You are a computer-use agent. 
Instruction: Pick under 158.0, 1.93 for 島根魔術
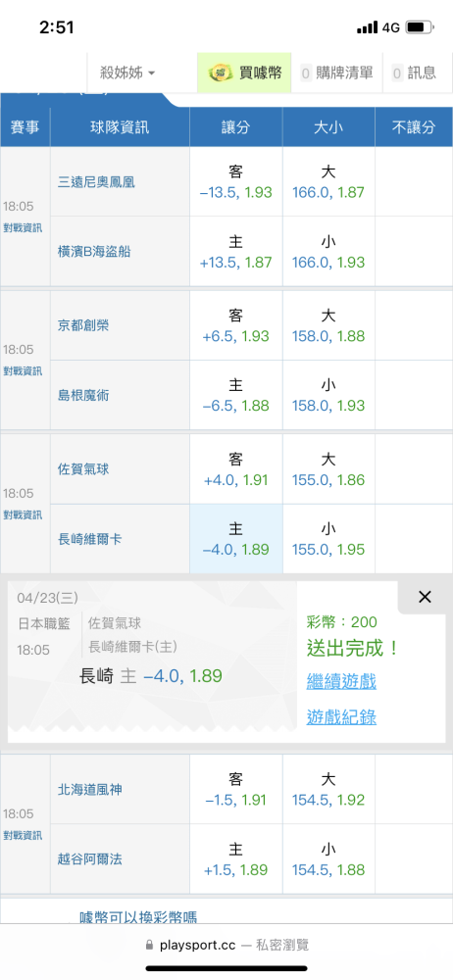coord(328,395)
